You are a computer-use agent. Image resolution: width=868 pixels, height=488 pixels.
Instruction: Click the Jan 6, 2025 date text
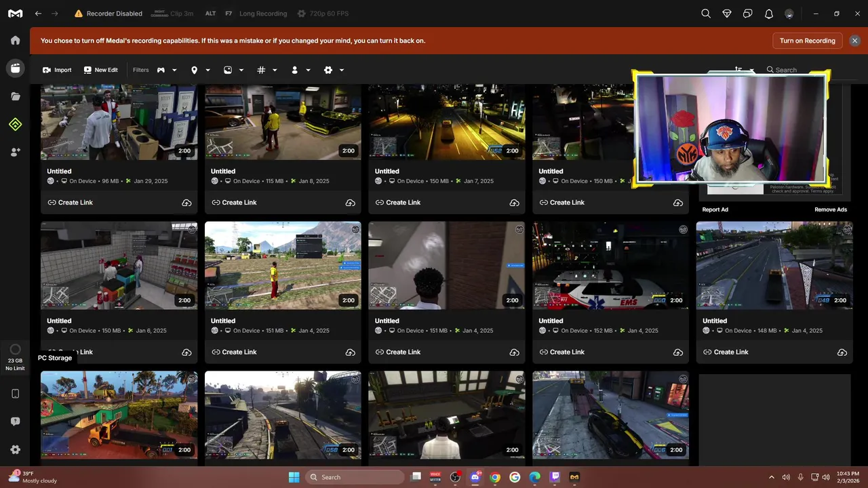click(x=150, y=331)
